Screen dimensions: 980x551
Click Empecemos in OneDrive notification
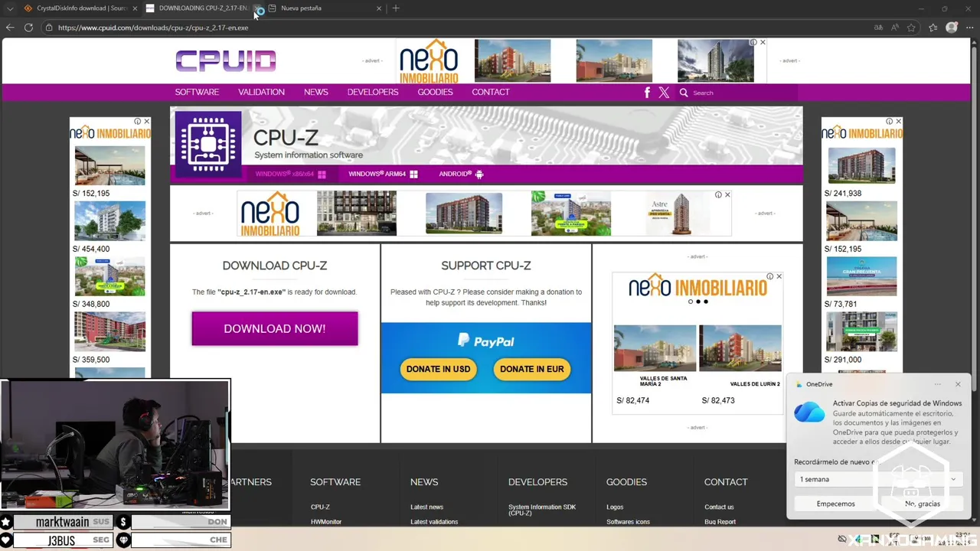[835, 504]
